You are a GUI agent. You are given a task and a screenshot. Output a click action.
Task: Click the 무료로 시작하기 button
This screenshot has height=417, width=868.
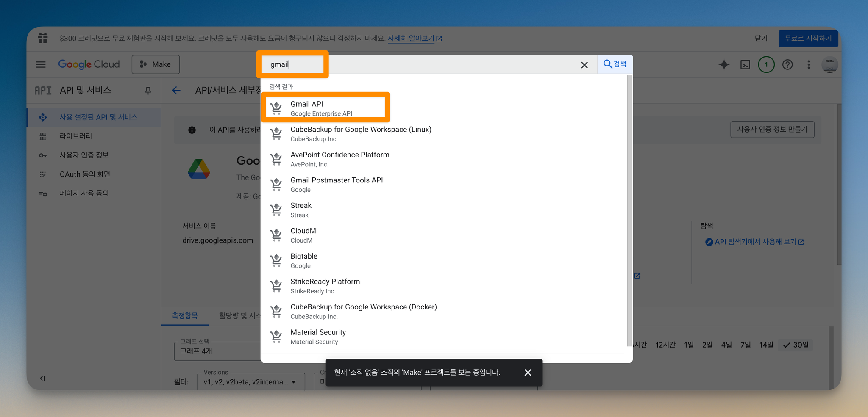(x=808, y=38)
